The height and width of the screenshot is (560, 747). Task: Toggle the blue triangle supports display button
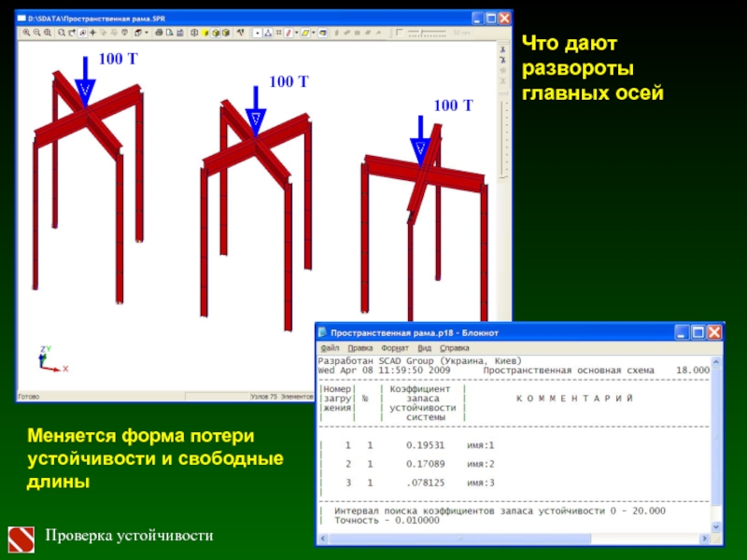coord(268,33)
